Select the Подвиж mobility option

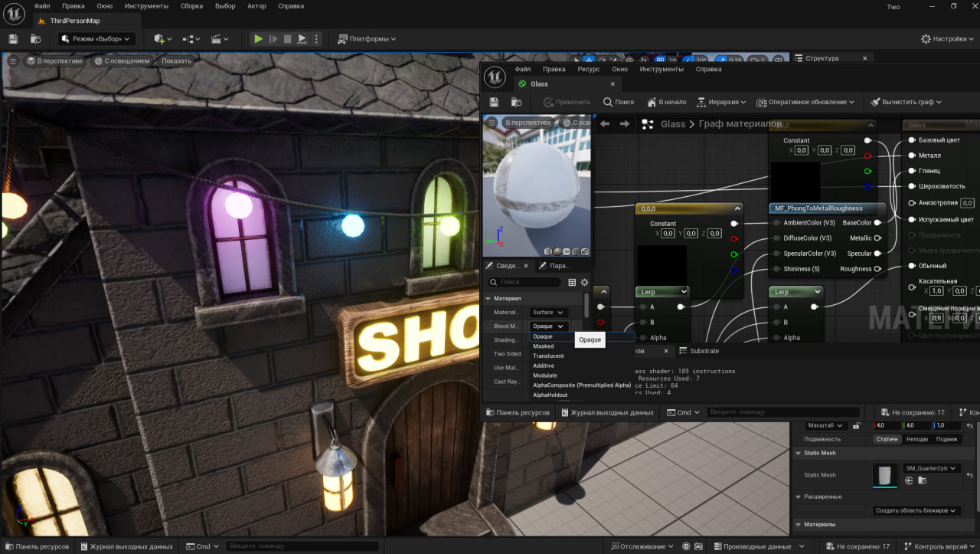point(946,439)
